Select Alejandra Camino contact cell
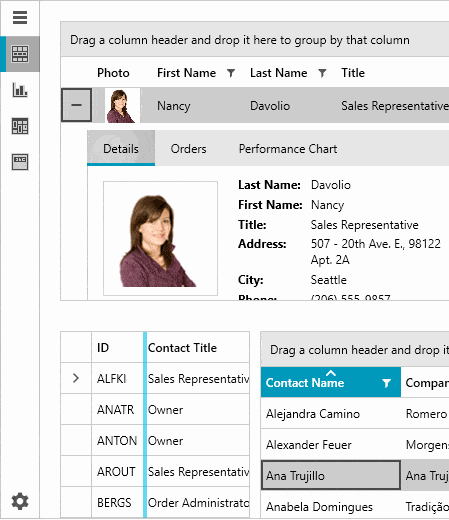449x520 pixels. 331,414
